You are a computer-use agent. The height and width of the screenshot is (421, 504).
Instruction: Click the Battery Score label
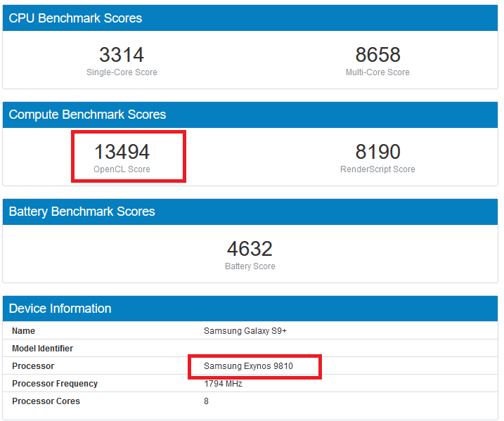pyautogui.click(x=250, y=266)
